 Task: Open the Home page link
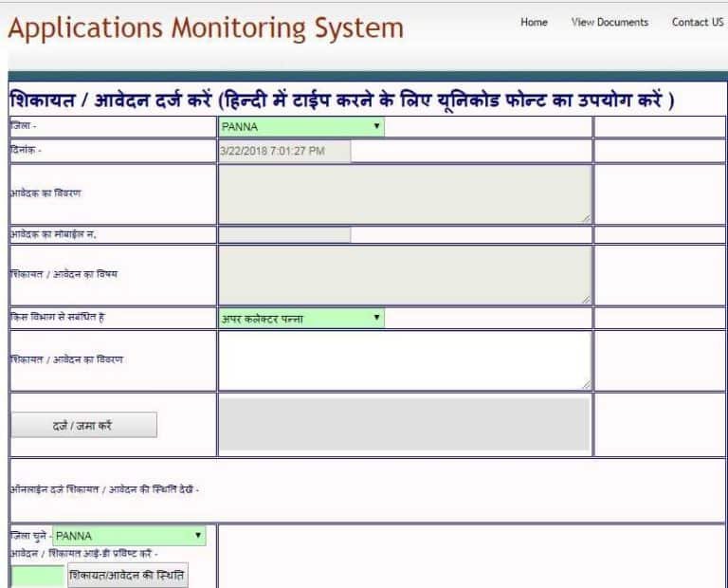click(534, 22)
